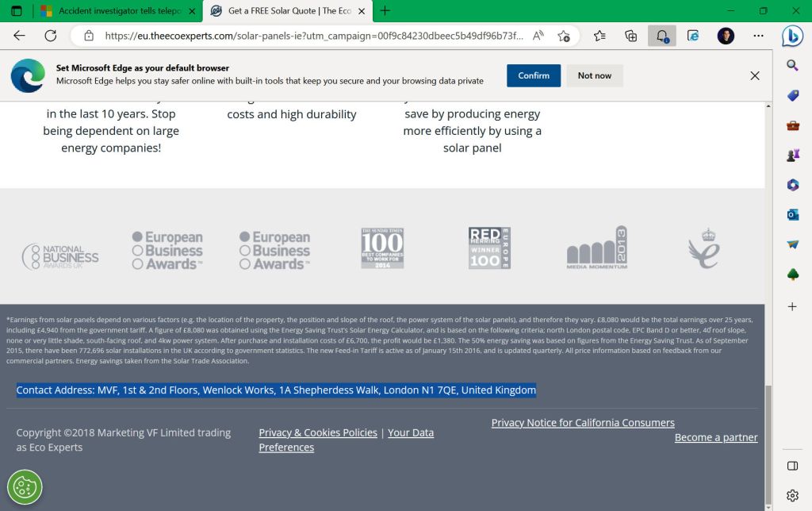Screen dimensions: 812x511
Task: Click the notification bell toolbar icon
Action: pyautogui.click(x=661, y=36)
